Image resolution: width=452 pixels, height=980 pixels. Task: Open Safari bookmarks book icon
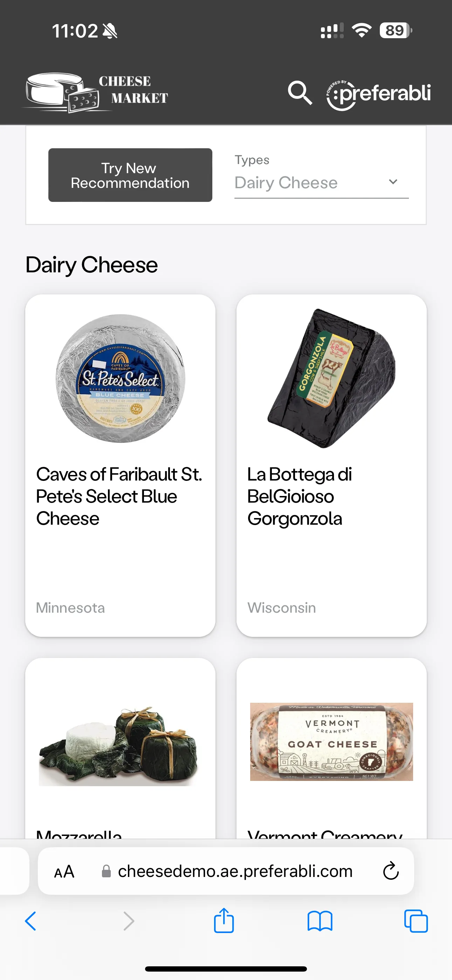(x=320, y=921)
